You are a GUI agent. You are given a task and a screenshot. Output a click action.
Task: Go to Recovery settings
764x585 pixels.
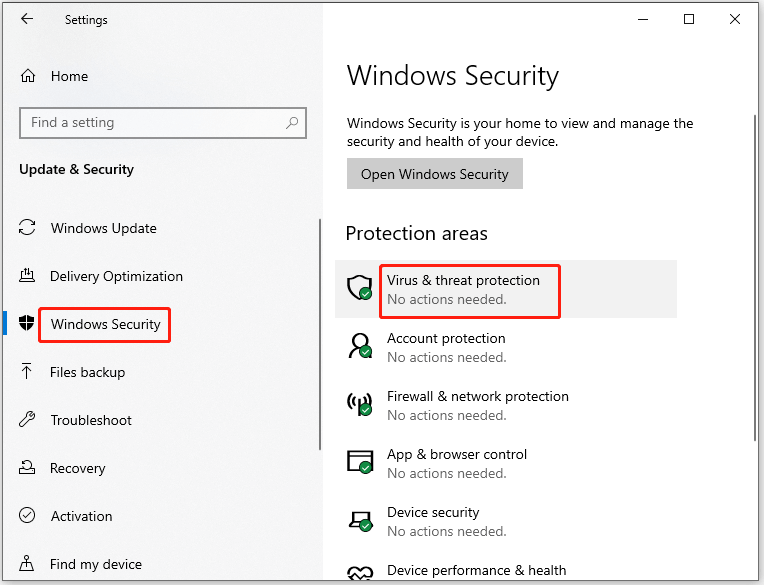coord(78,468)
